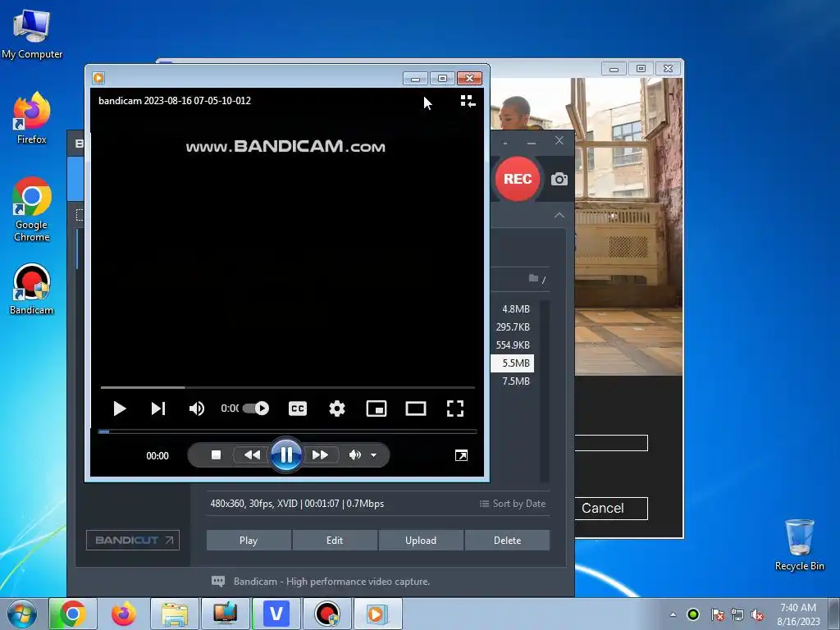The height and width of the screenshot is (630, 840).
Task: Open Sort by Date options
Action: pyautogui.click(x=513, y=504)
